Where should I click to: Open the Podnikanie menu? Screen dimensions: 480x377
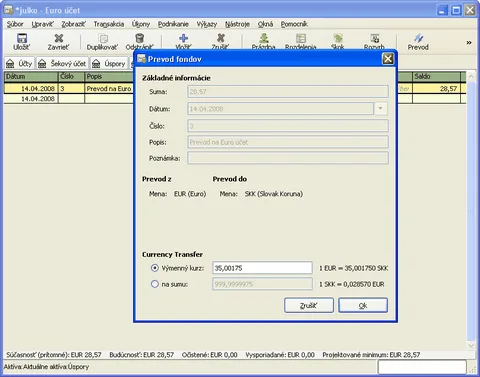click(173, 24)
